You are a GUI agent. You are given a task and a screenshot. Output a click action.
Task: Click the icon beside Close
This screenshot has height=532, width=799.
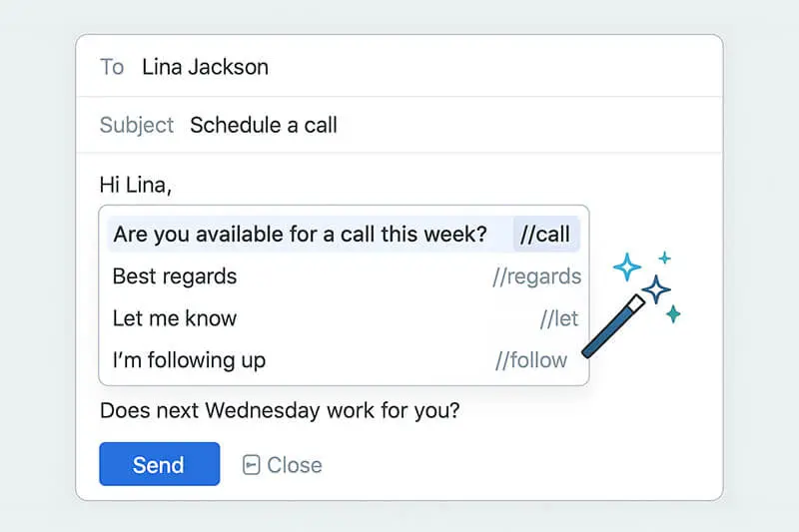pos(252,465)
